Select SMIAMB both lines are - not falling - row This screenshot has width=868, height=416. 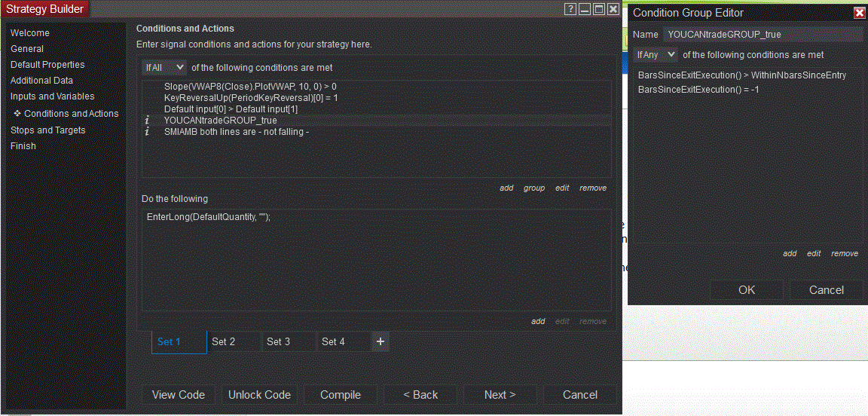[x=377, y=132]
